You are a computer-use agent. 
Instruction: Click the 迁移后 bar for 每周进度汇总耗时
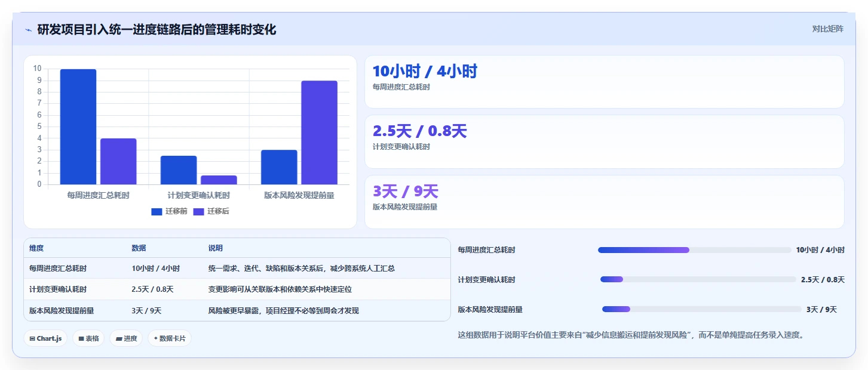click(x=118, y=161)
